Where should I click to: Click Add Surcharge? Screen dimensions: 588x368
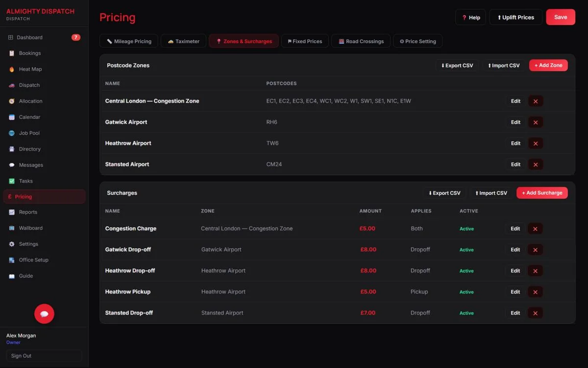point(542,193)
